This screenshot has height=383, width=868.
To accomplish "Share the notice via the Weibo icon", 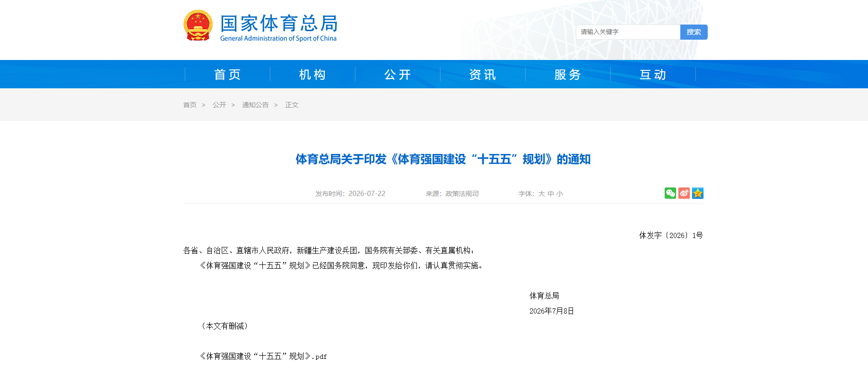I will click(x=684, y=193).
